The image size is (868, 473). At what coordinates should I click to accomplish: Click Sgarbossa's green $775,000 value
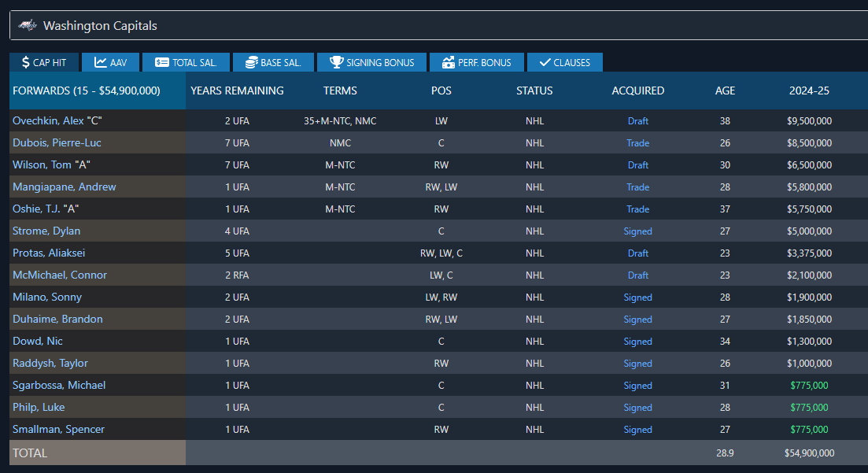pyautogui.click(x=809, y=386)
